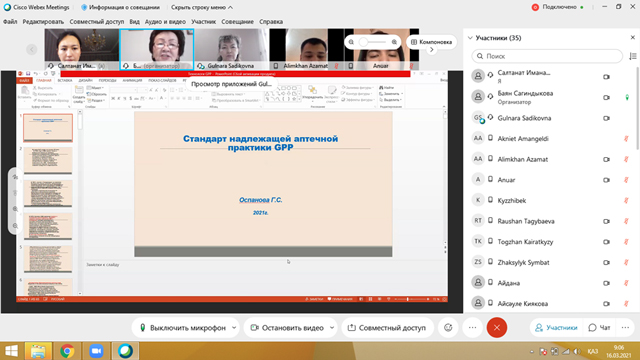Click the Alimkhan Azamat video thumbnail

(x=306, y=49)
